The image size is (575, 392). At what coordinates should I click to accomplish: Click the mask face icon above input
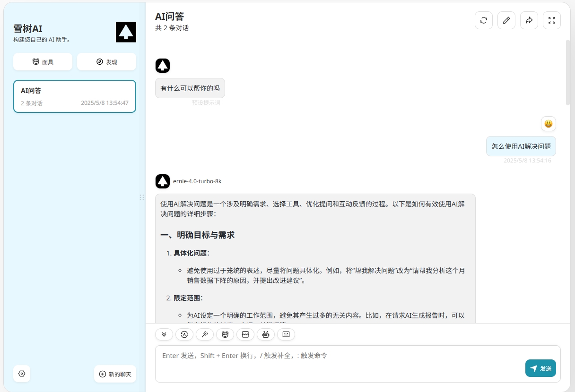tap(225, 334)
